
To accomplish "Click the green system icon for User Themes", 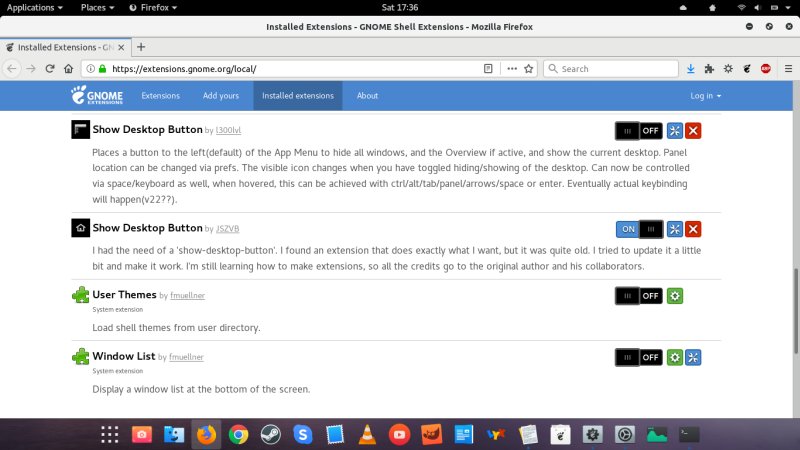I will [674, 296].
